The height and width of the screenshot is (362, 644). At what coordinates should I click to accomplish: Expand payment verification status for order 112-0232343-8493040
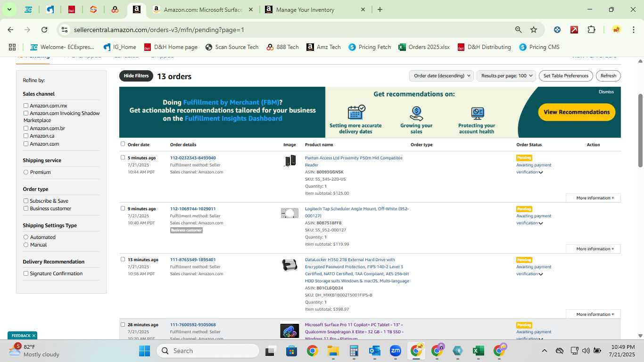point(541,173)
